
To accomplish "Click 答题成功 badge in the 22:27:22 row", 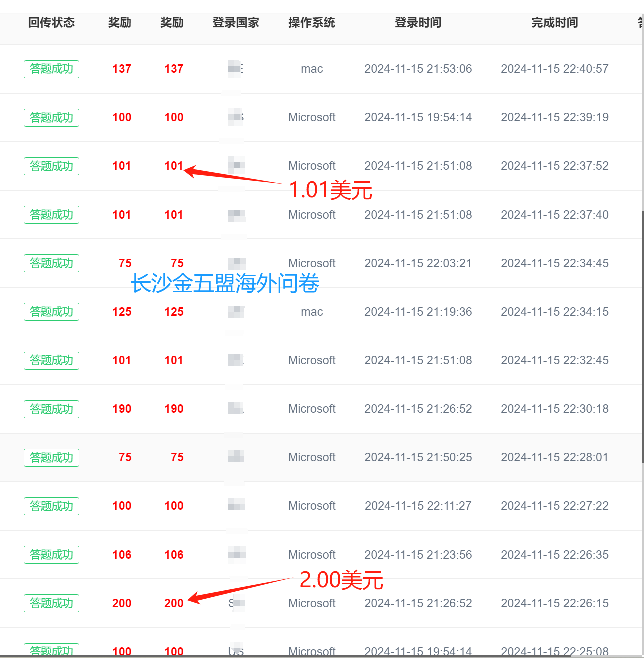I will click(x=51, y=506).
